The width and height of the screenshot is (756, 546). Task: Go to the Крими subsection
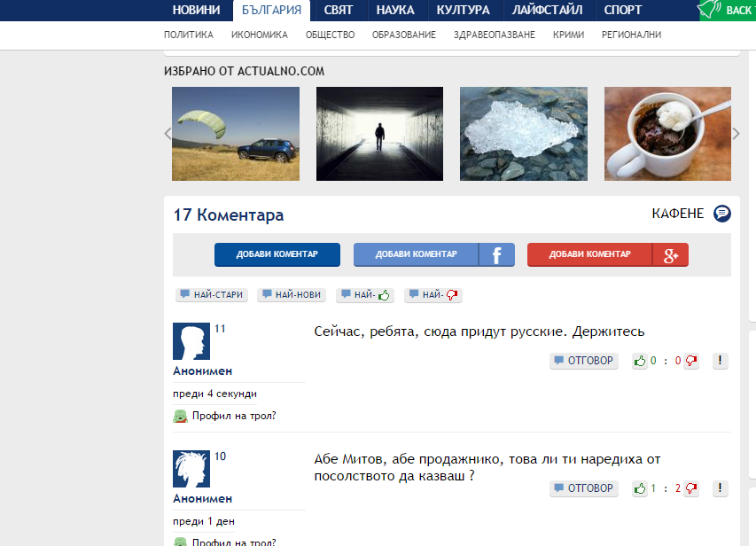click(x=568, y=35)
